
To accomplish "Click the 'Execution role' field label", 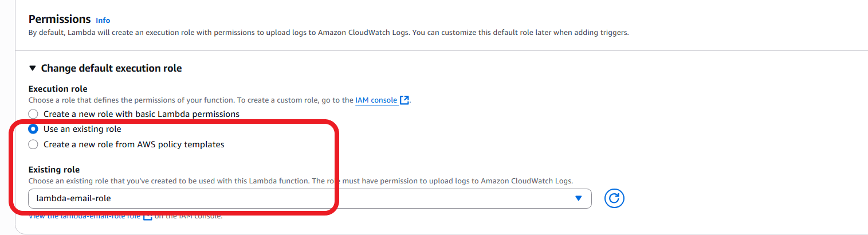I will (58, 89).
